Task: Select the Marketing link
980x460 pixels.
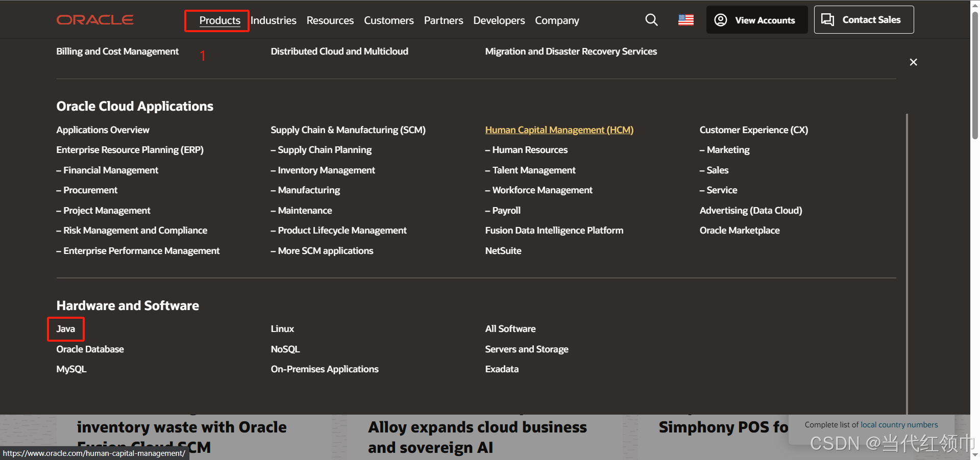Action: click(x=724, y=150)
